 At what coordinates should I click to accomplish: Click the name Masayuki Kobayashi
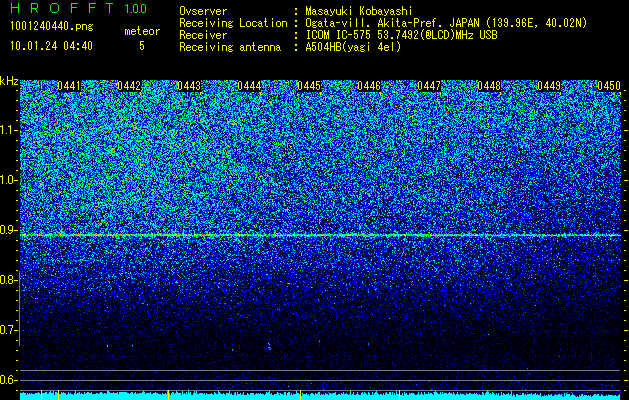[359, 11]
